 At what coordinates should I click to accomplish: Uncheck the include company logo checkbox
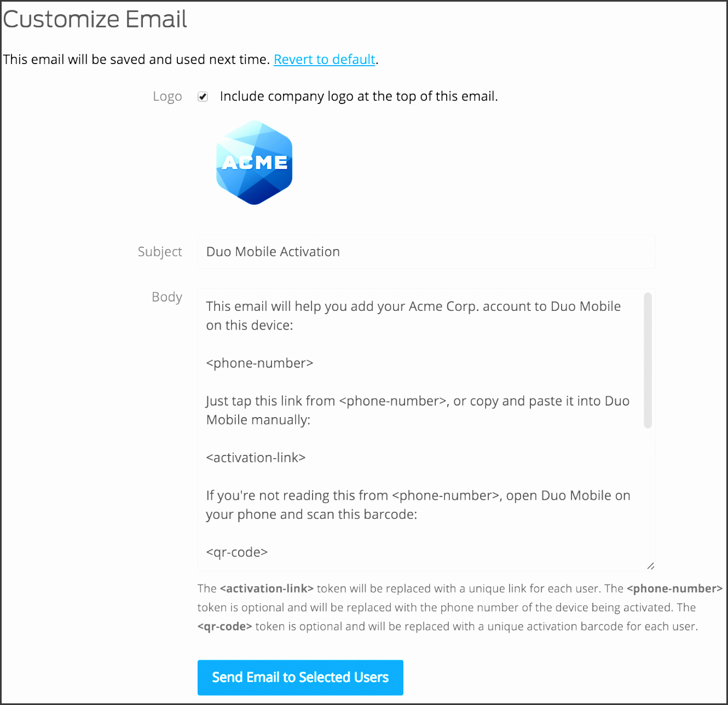pyautogui.click(x=203, y=97)
